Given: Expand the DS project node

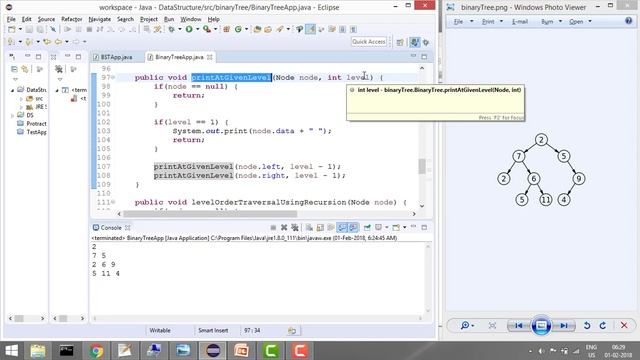Looking at the screenshot, I should pyautogui.click(x=12, y=116).
